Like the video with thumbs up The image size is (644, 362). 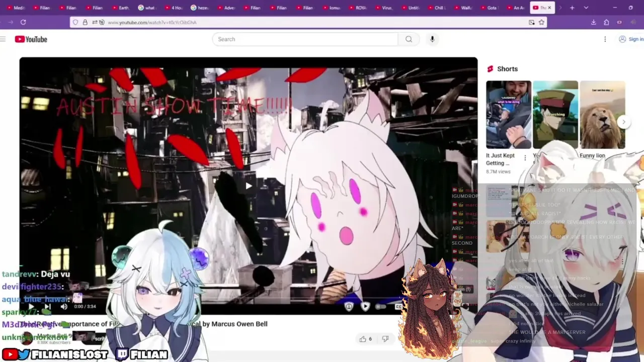[x=366, y=339]
